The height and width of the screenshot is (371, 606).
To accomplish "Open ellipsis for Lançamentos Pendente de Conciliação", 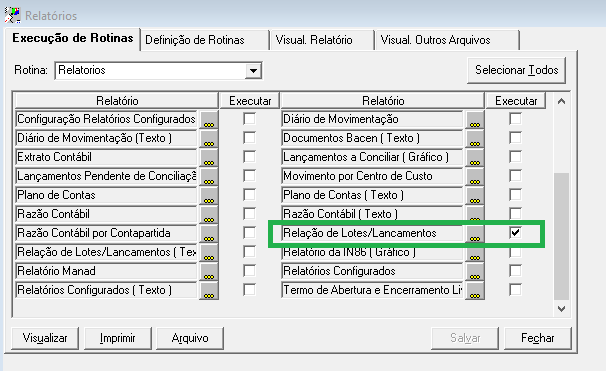I will [x=209, y=176].
